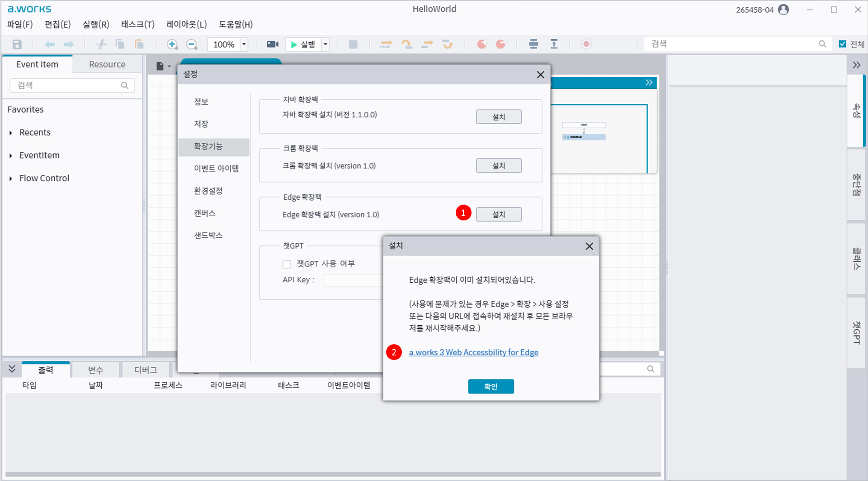Screen dimensions: 868x481
Task: Click the align top icon
Action: point(554,44)
